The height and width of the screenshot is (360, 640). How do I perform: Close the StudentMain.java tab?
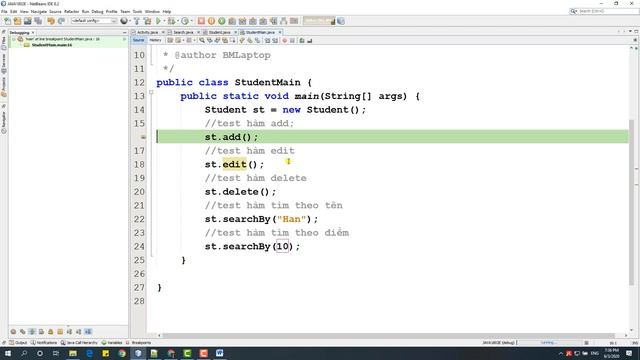click(280, 32)
